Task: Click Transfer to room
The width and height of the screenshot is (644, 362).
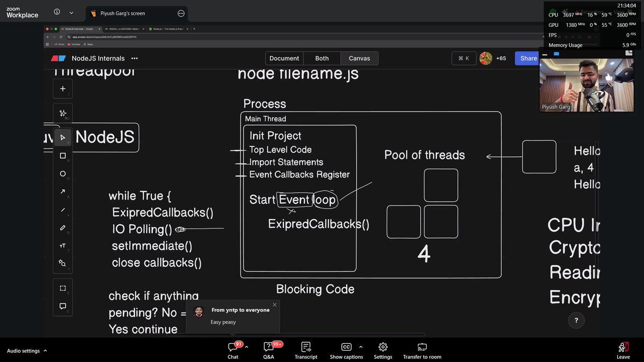Action: click(x=422, y=351)
